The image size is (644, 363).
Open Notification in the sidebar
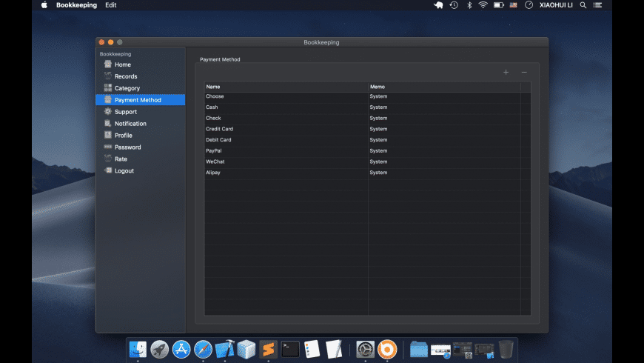click(x=130, y=123)
